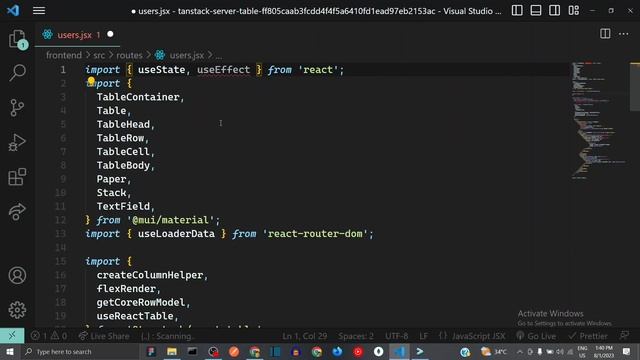Click on 'flexRender' on line 17
Screen dimensions: 640x360
coord(126,289)
